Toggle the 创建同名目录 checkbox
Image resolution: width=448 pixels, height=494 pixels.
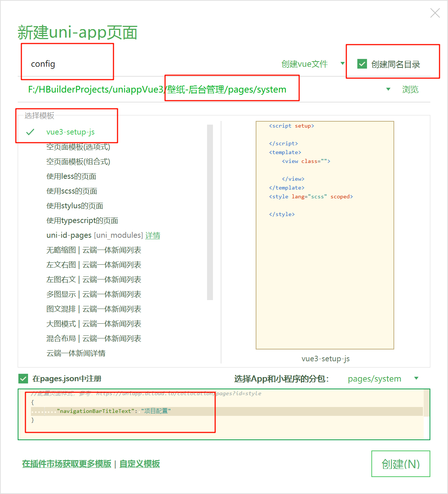point(362,64)
